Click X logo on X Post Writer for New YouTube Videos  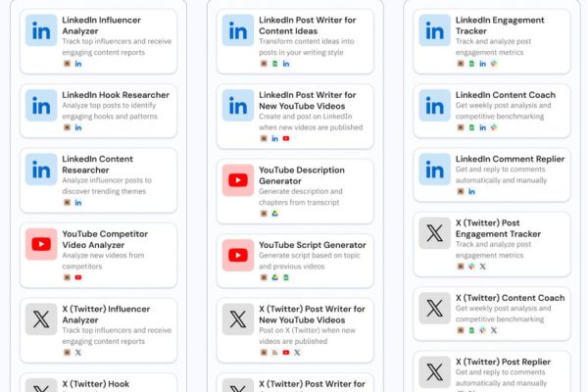coord(238,319)
